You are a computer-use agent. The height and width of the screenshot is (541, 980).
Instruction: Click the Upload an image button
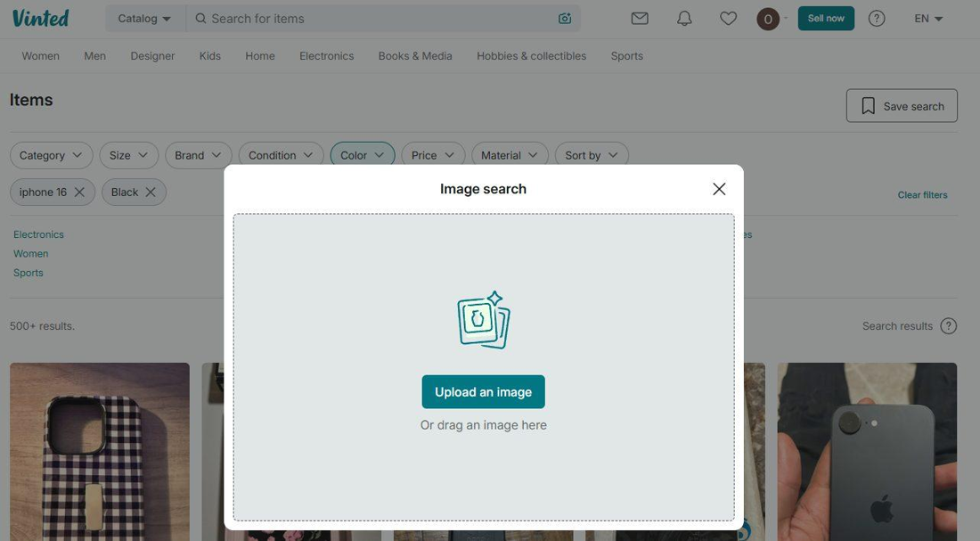pos(483,392)
